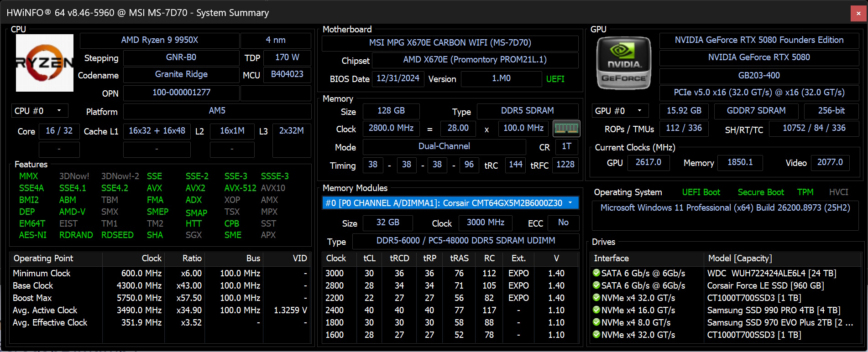Expand the memory module DIMMA1 Corsair dropdown
The height and width of the screenshot is (352, 868).
point(450,203)
